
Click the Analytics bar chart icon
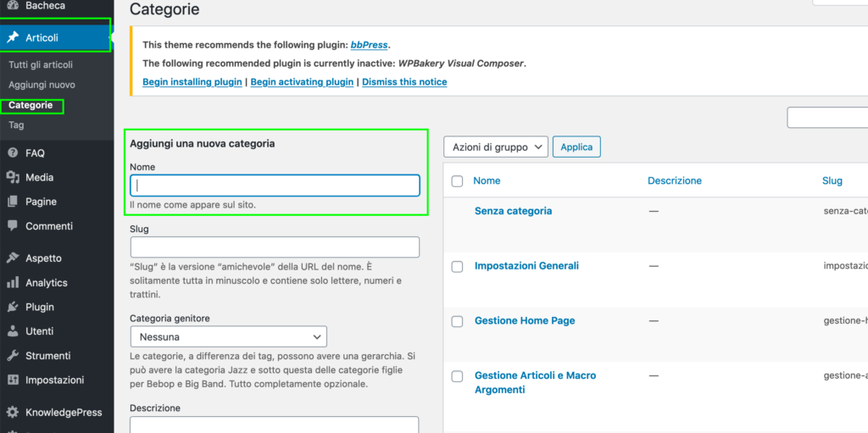(x=13, y=283)
